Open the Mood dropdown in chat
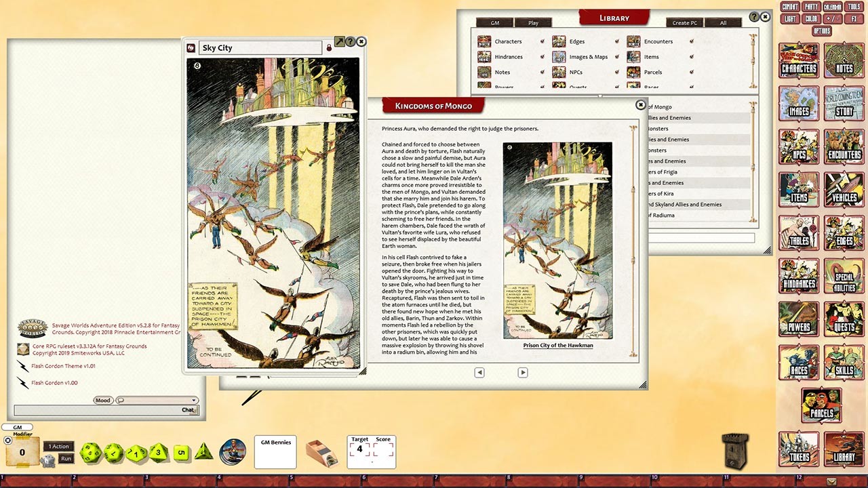The image size is (868, 488). click(157, 401)
